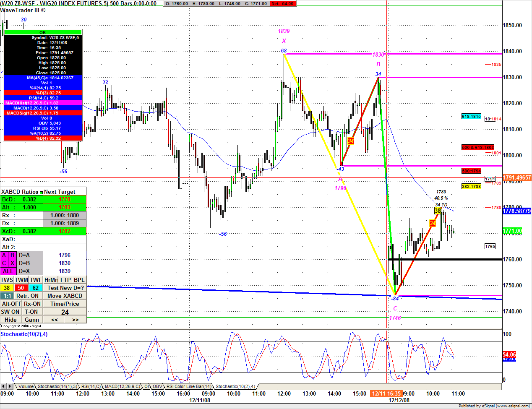Viewport: 532px width, 409px height.
Task: Click the C label at 1746 low
Action: tap(395, 308)
